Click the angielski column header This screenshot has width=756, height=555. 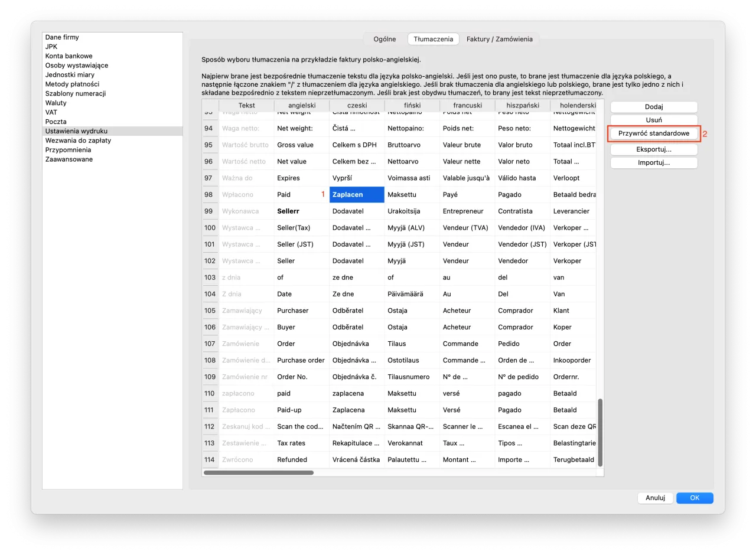click(x=302, y=105)
